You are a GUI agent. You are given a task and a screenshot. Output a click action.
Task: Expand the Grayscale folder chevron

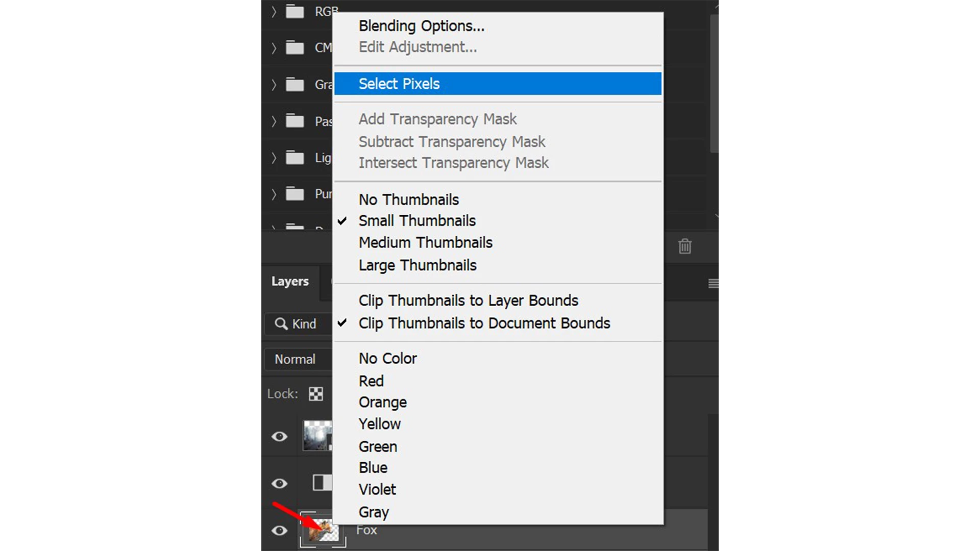(x=274, y=85)
